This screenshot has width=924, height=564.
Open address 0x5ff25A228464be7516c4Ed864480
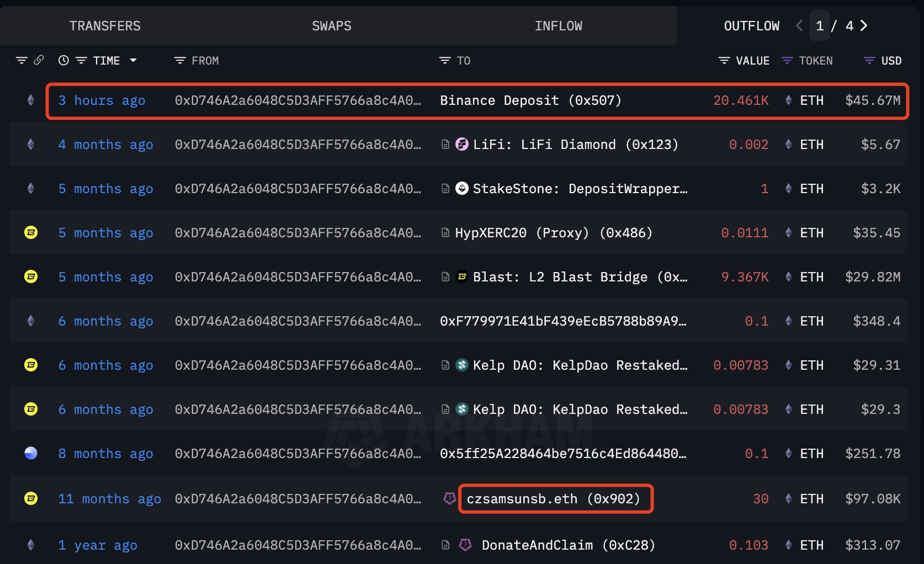[563, 454]
